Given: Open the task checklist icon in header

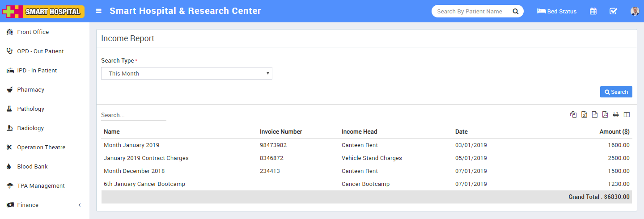Looking at the screenshot, I should tap(613, 11).
